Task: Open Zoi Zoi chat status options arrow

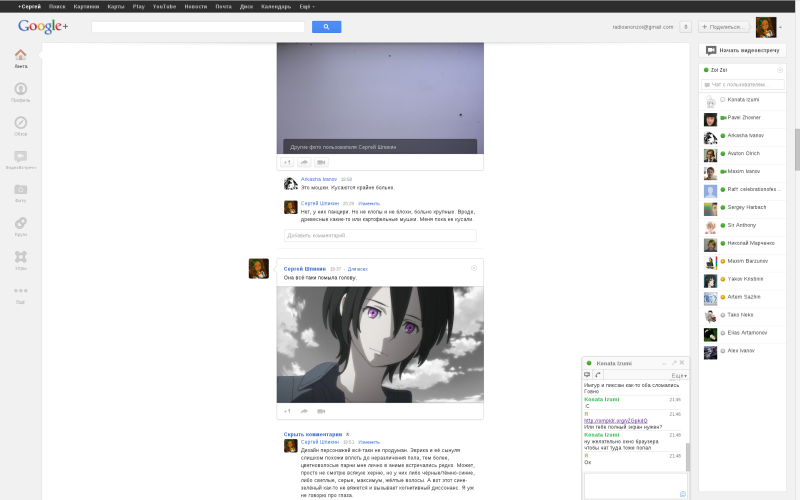Action: (780, 70)
